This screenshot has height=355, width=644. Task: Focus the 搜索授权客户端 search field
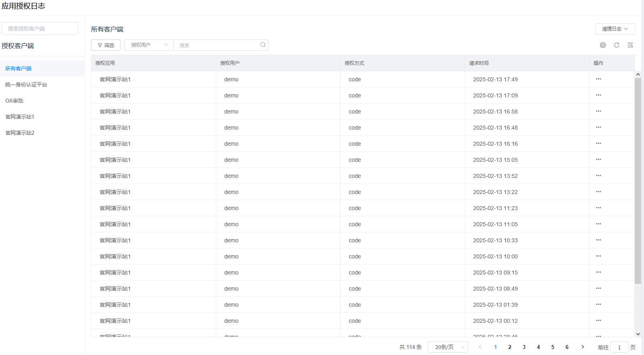click(40, 29)
